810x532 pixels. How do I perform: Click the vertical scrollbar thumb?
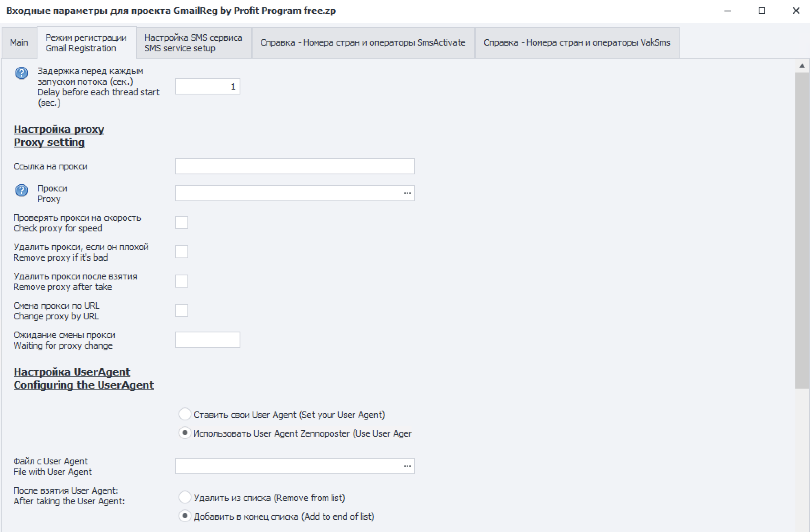802,230
